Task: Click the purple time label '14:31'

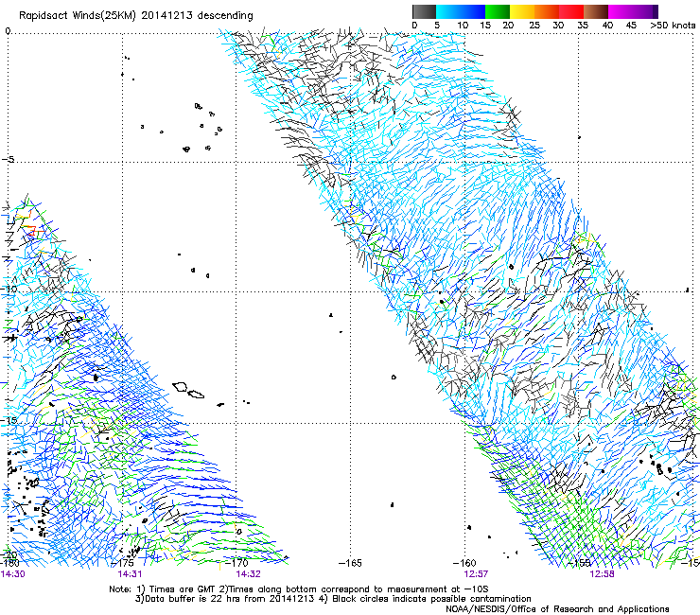Action: [130, 574]
